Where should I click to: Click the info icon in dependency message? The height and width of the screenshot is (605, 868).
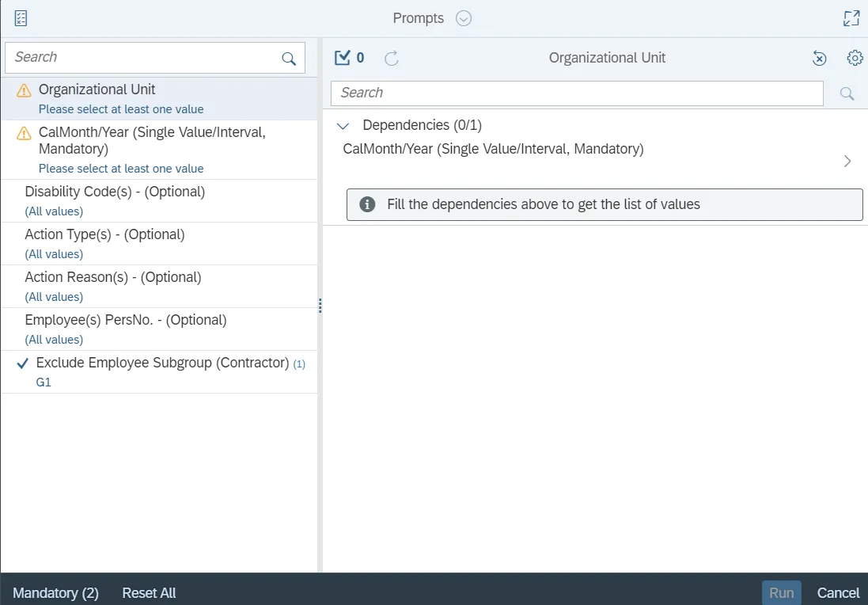click(367, 204)
